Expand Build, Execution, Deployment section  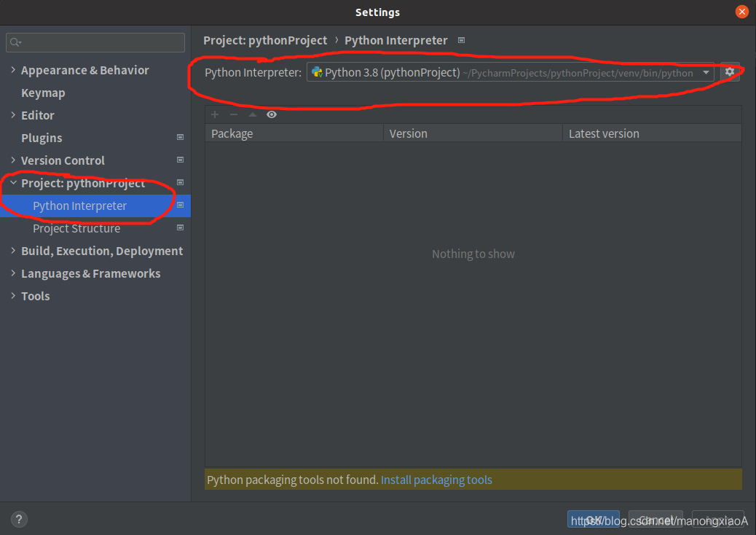[x=13, y=251]
